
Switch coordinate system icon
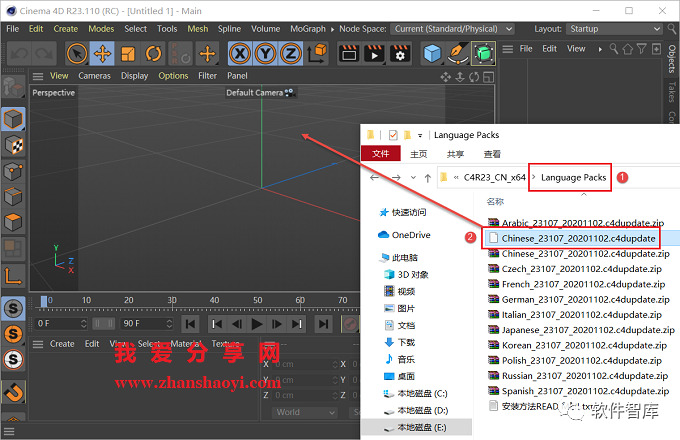click(x=317, y=54)
